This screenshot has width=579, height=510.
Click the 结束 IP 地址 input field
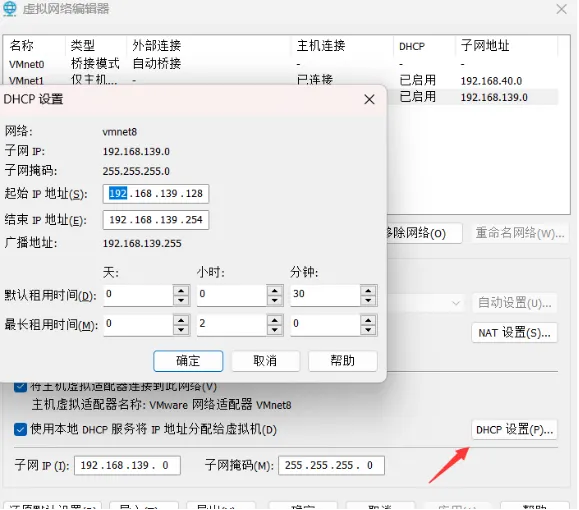tap(156, 220)
